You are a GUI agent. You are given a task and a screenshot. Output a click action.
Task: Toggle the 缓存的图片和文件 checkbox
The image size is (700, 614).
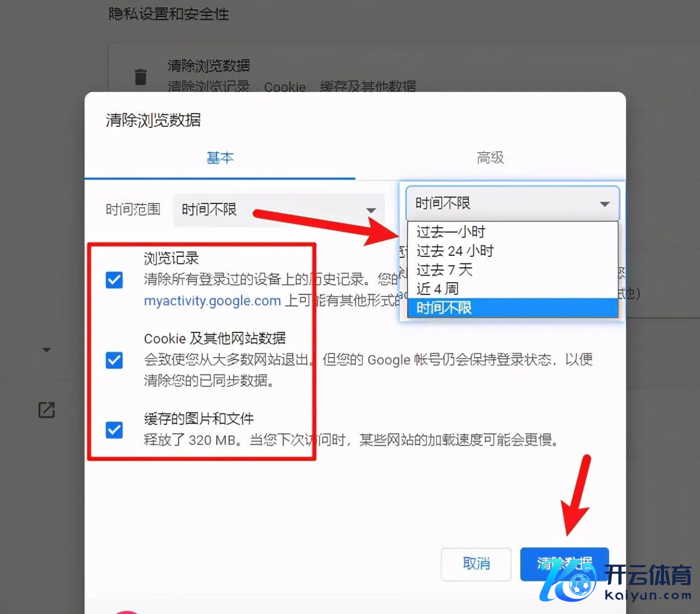(114, 430)
